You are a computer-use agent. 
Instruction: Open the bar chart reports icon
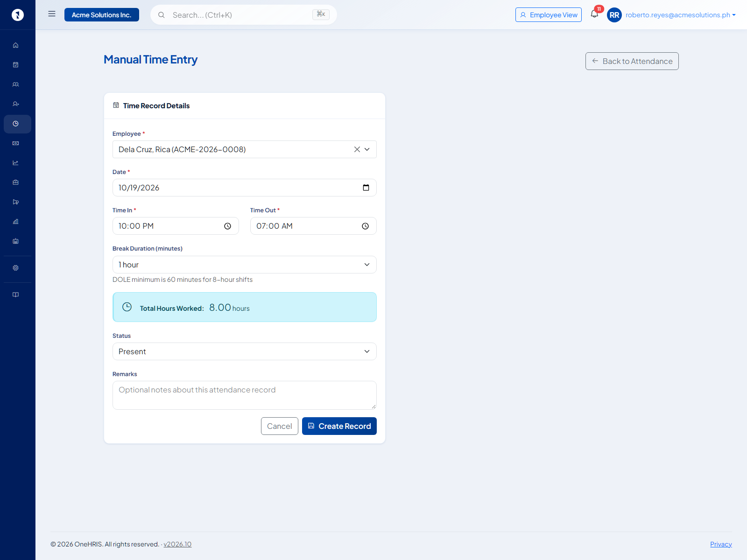coord(15,222)
